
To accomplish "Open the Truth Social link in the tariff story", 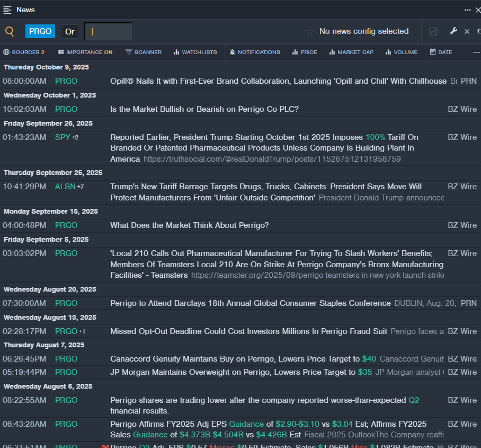I will pyautogui.click(x=272, y=159).
